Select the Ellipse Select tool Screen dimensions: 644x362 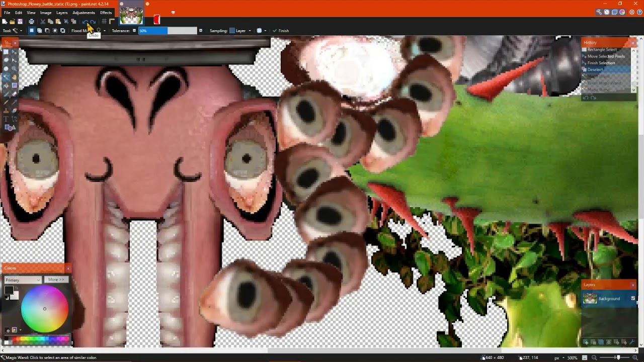(6, 69)
